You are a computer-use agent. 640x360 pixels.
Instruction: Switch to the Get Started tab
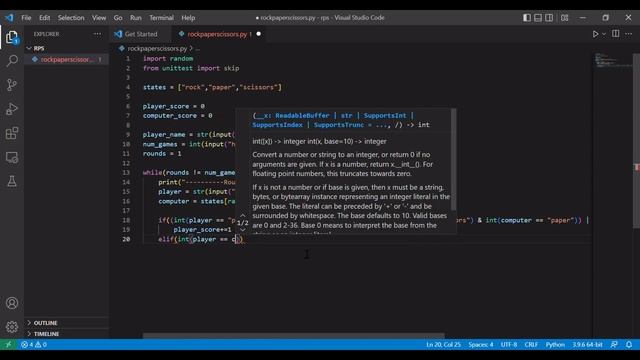pos(140,34)
